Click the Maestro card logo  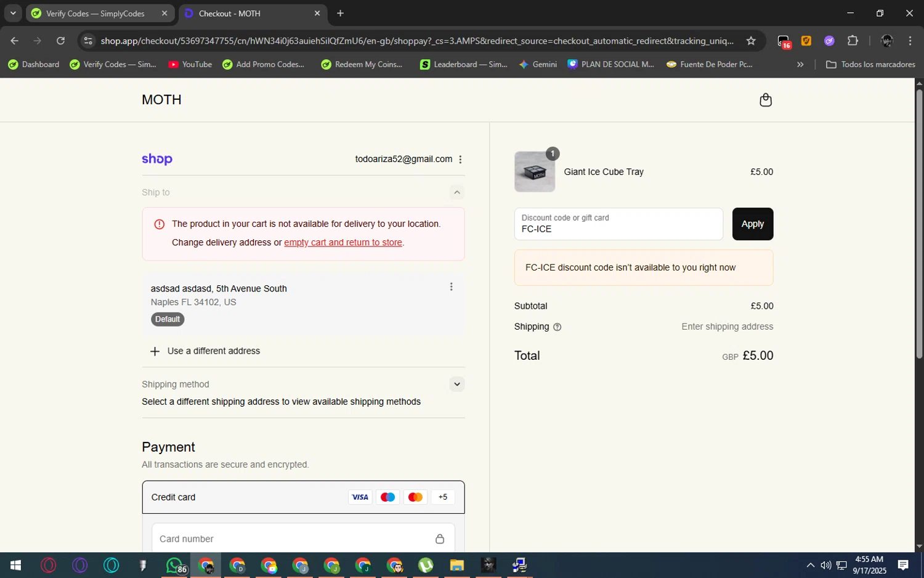pyautogui.click(x=387, y=497)
